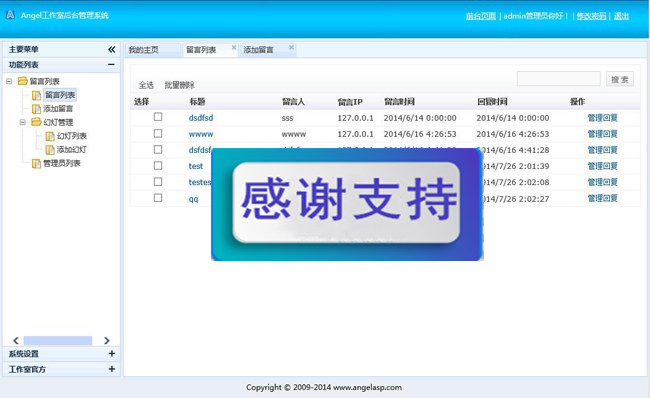
Task: Click the page icon beside 添加留言
Action: tap(36, 109)
